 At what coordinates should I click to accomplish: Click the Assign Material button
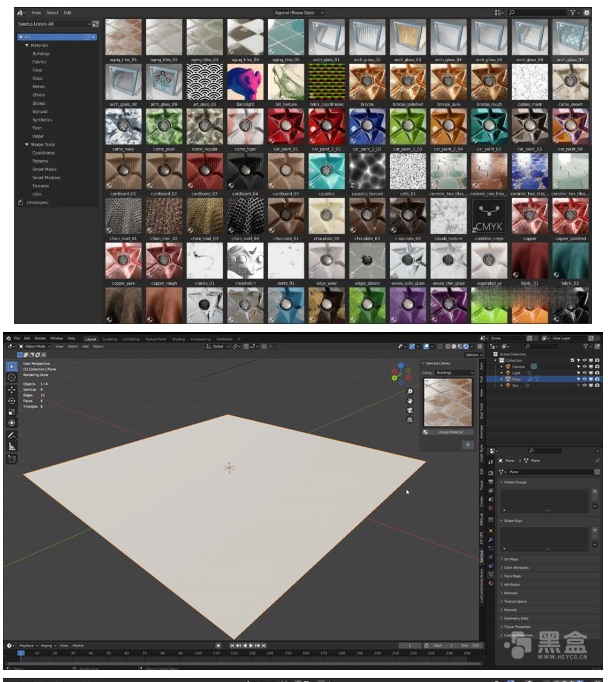[447, 432]
